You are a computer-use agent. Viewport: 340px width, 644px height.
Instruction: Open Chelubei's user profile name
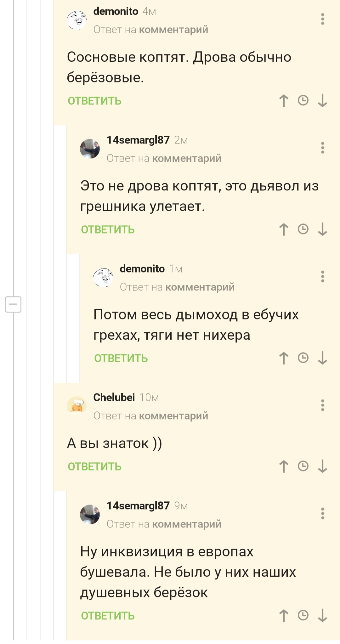click(114, 398)
